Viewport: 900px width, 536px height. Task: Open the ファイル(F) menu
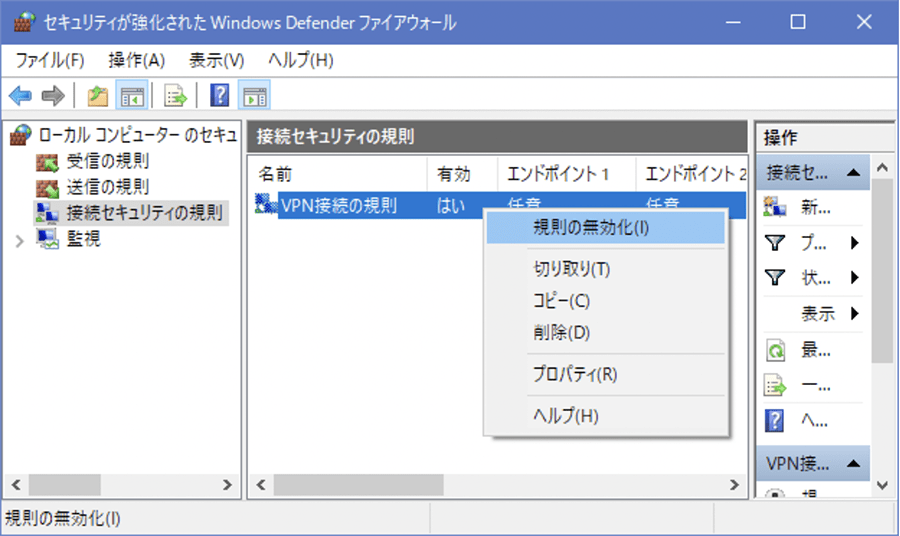coord(49,60)
